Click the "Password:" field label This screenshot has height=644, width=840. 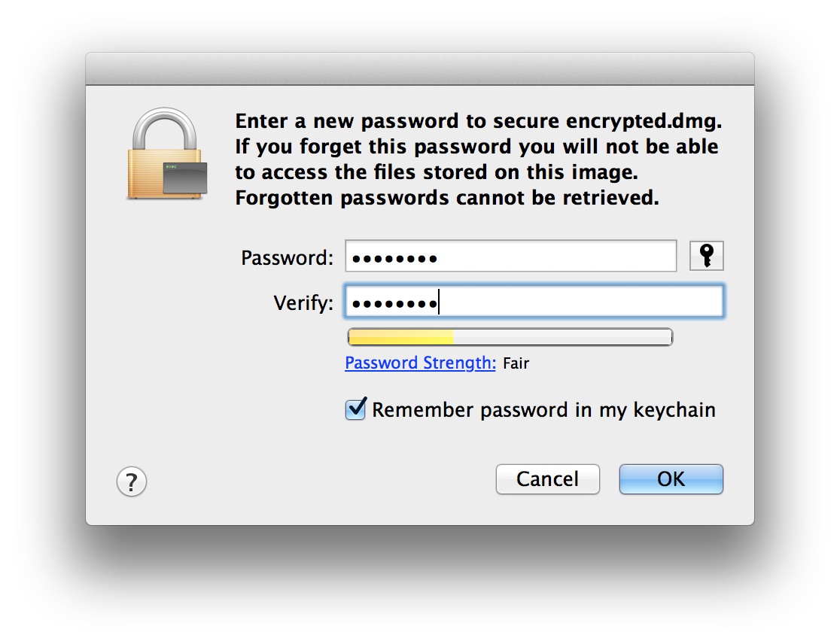[287, 258]
